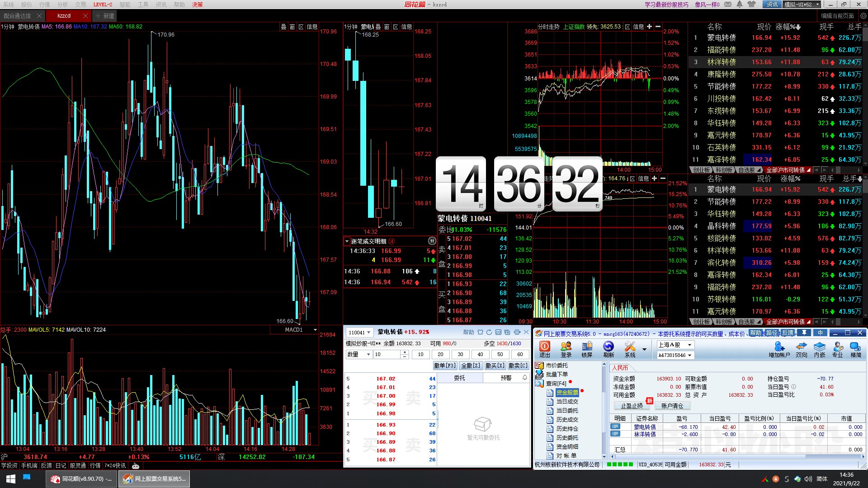This screenshot has height=488, width=868.
Task: Click the pause icon in 逐笔成交明细 panel
Action: point(432,241)
